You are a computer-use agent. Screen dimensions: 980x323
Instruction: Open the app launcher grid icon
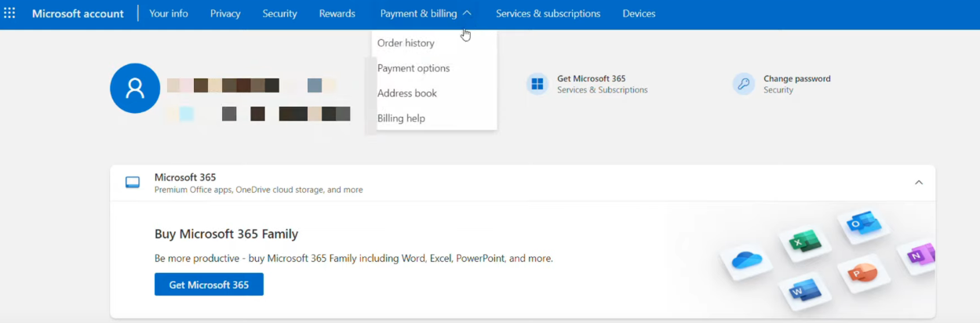tap(9, 13)
